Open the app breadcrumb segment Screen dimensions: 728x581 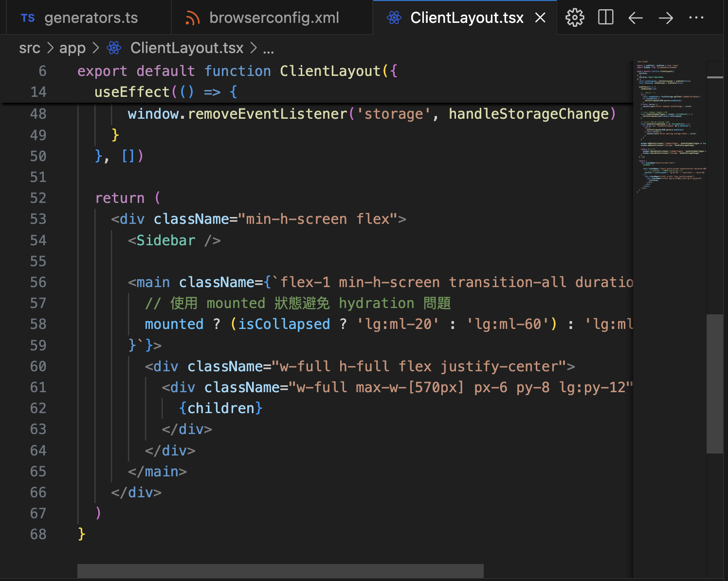(73, 48)
